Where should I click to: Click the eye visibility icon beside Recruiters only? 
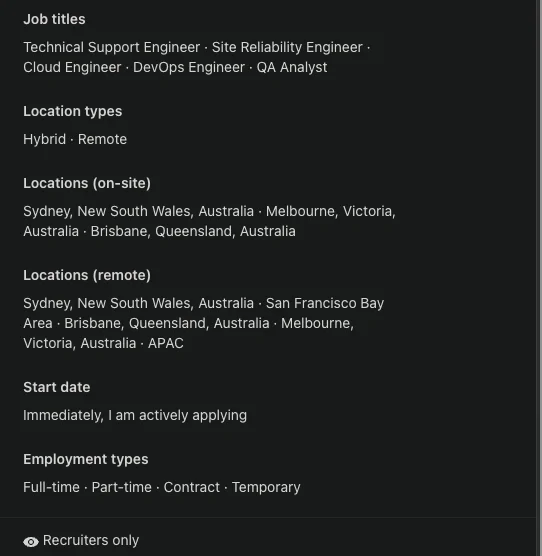click(31, 541)
